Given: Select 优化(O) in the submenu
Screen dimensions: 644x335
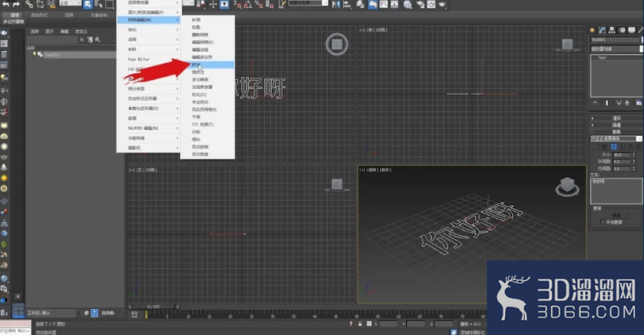Looking at the screenshot, I should pos(207,94).
